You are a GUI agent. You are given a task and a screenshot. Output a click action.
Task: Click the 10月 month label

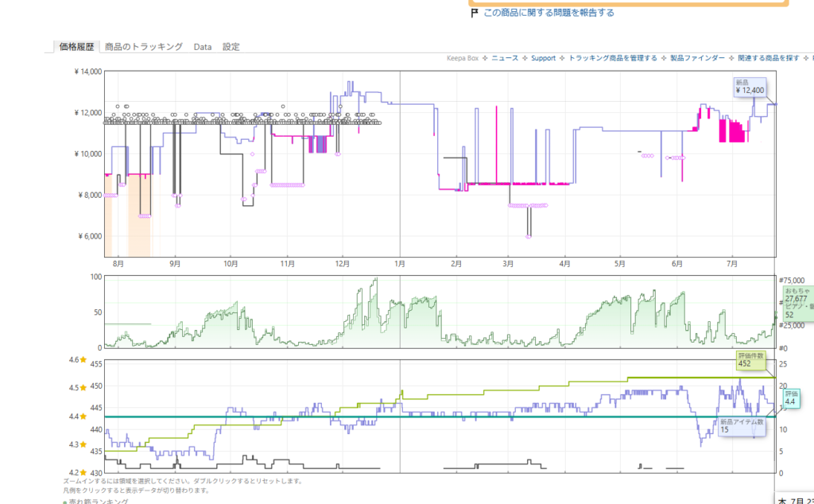231,264
